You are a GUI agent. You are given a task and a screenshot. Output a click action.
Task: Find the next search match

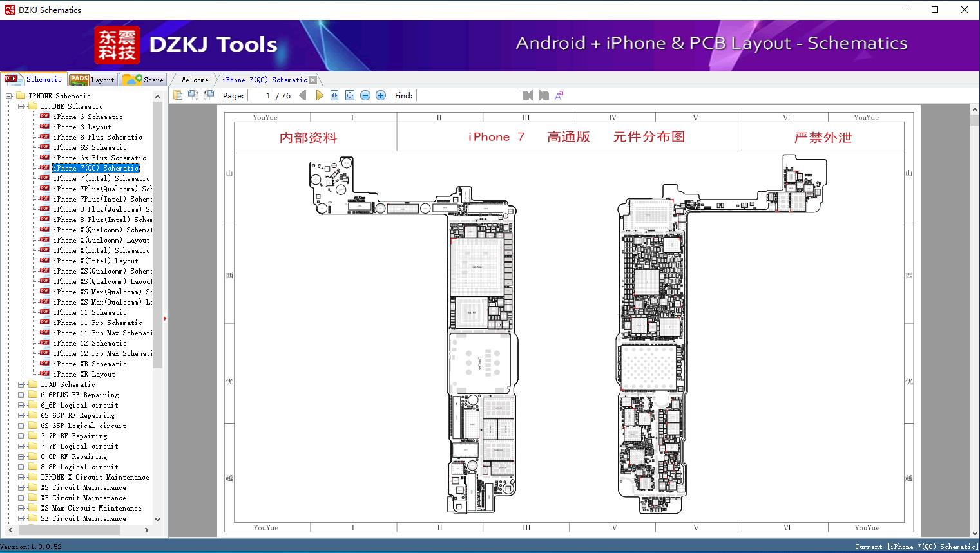[x=544, y=95]
